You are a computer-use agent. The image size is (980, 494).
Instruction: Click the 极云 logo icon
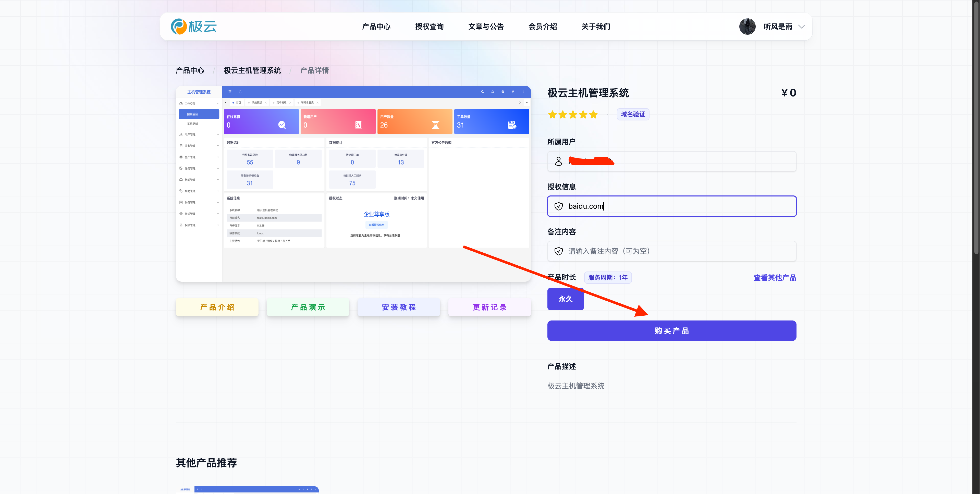coord(179,27)
